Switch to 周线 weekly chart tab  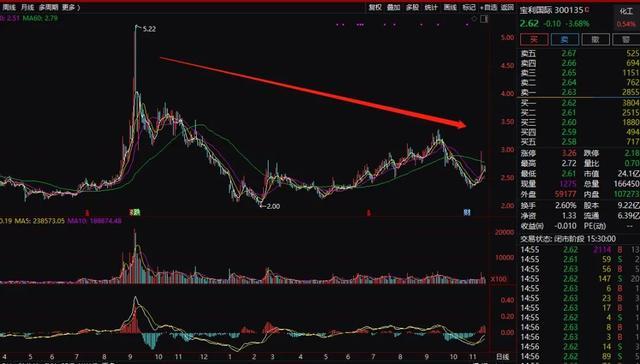pyautogui.click(x=9, y=7)
